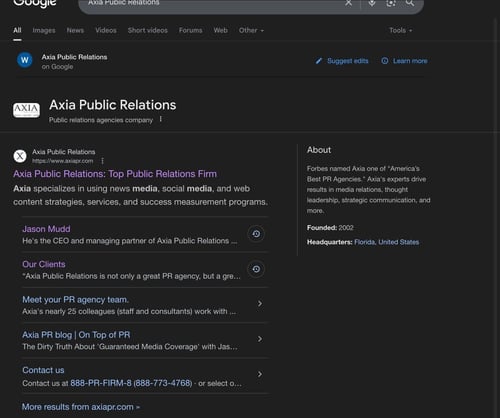
Task: Open Google Lens image search icon
Action: tap(391, 3)
